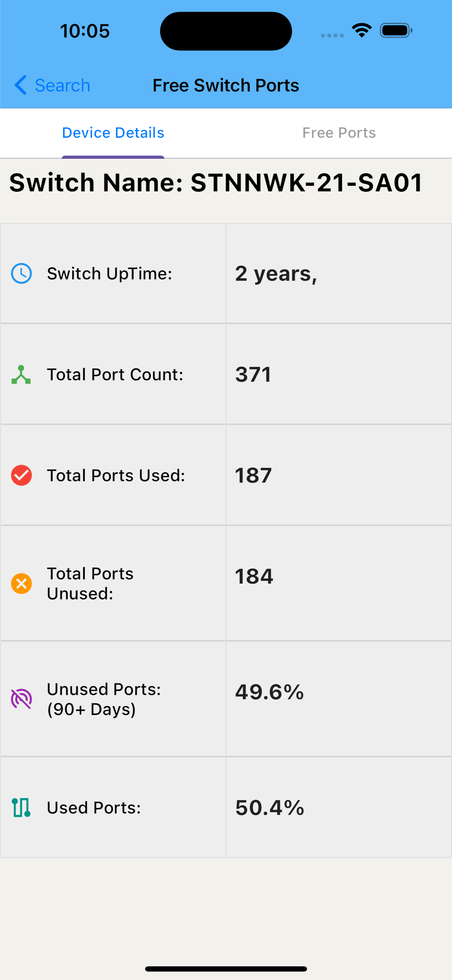Screen dimensions: 452x980
Task: Tap the Free Switch Ports title
Action: (x=226, y=85)
